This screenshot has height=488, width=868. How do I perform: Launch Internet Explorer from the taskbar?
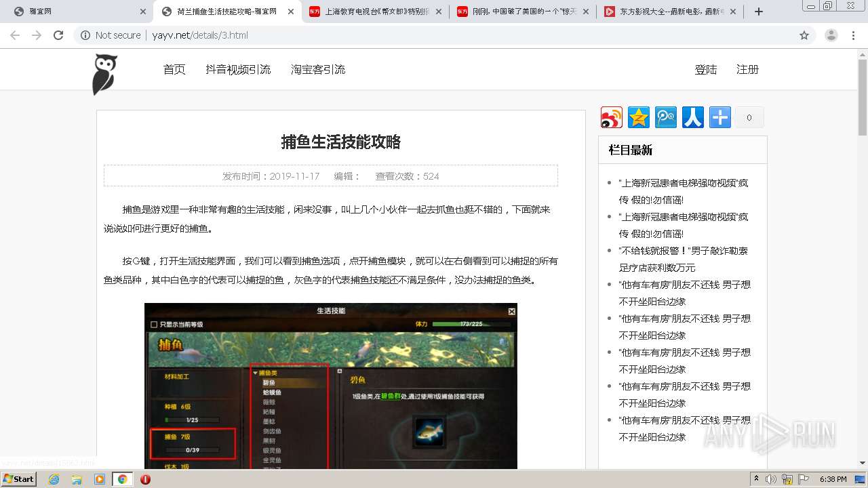(54, 479)
